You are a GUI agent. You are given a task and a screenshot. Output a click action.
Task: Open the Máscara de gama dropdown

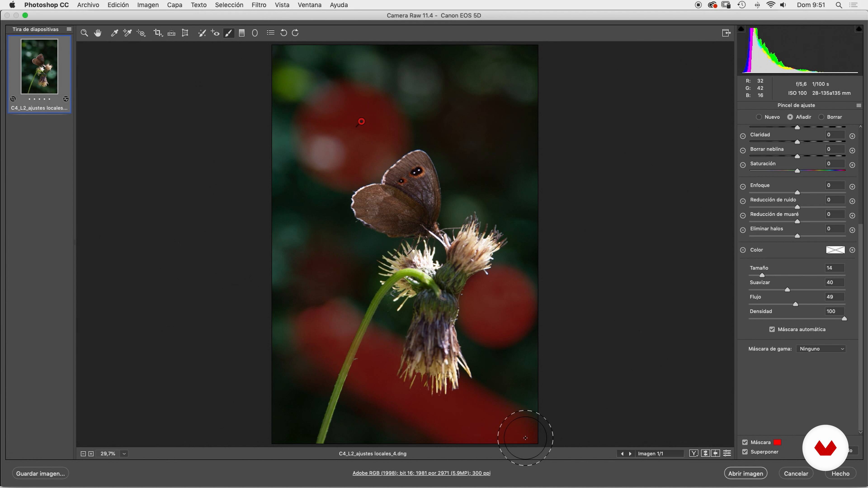coord(821,349)
